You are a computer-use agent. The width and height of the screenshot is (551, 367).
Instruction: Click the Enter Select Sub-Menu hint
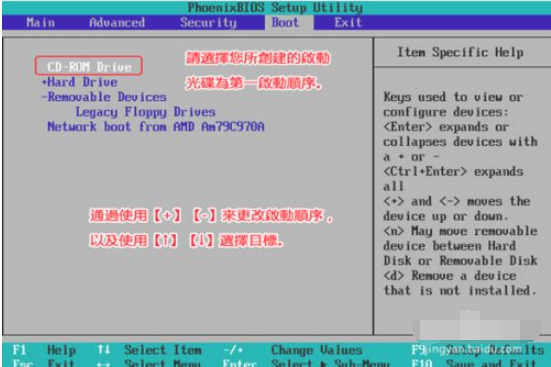click(306, 363)
